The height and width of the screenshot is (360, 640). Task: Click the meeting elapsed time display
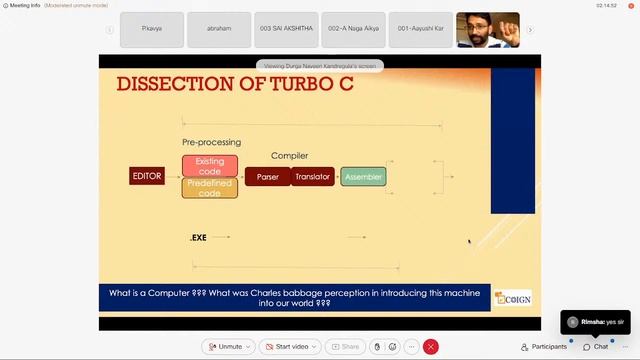pyautogui.click(x=606, y=6)
